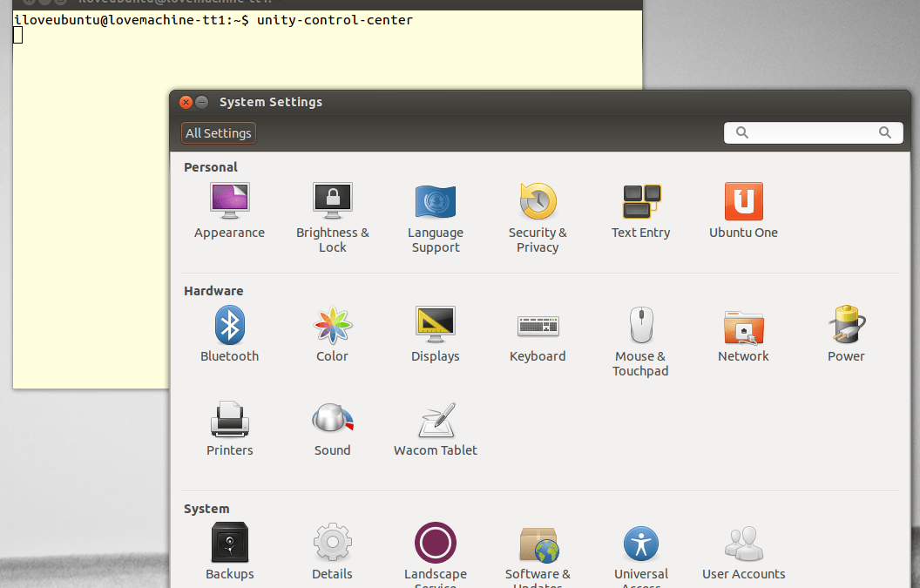Image resolution: width=920 pixels, height=588 pixels.
Task: Click unity-control-center command in terminal window
Action: [x=335, y=20]
